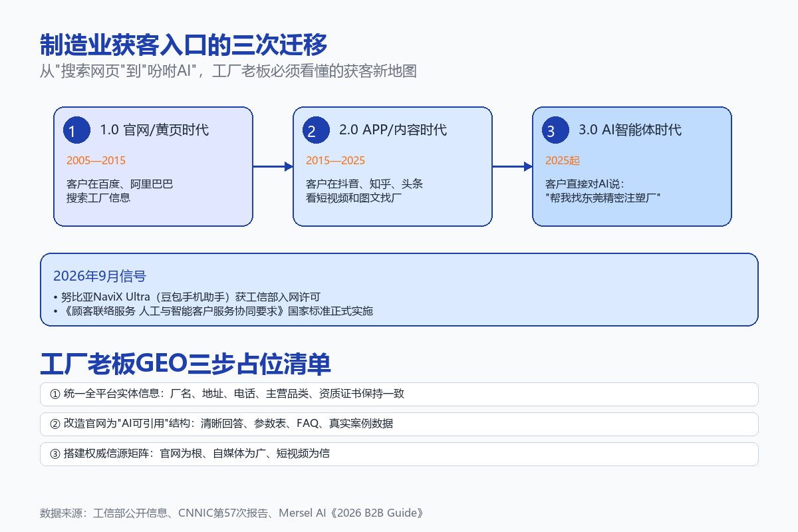The height and width of the screenshot is (532, 798).
Task: Click the number 3 circle badge
Action: click(x=555, y=130)
